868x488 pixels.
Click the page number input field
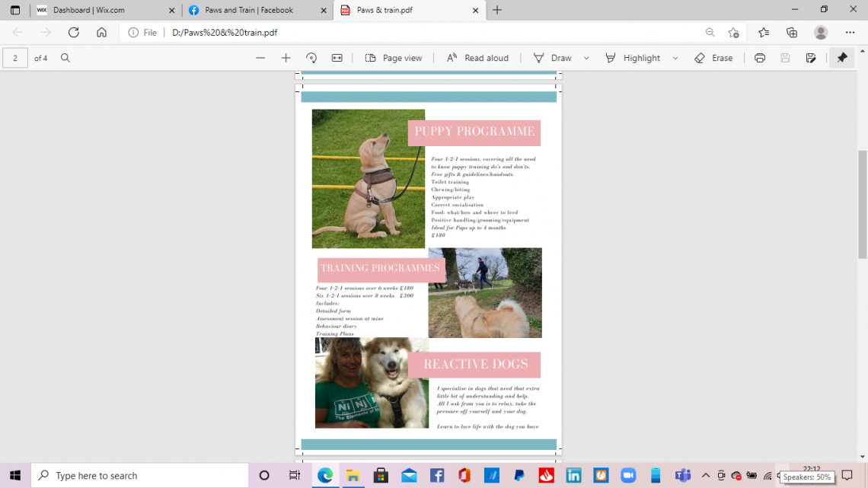(15, 58)
